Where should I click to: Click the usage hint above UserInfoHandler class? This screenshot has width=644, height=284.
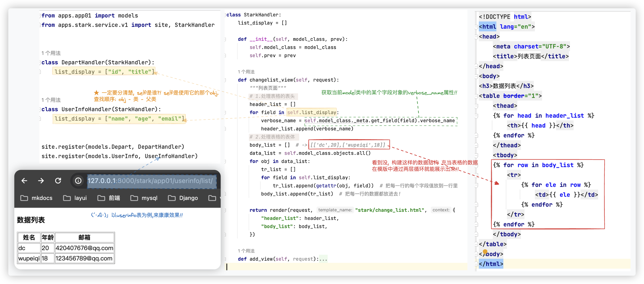click(51, 100)
